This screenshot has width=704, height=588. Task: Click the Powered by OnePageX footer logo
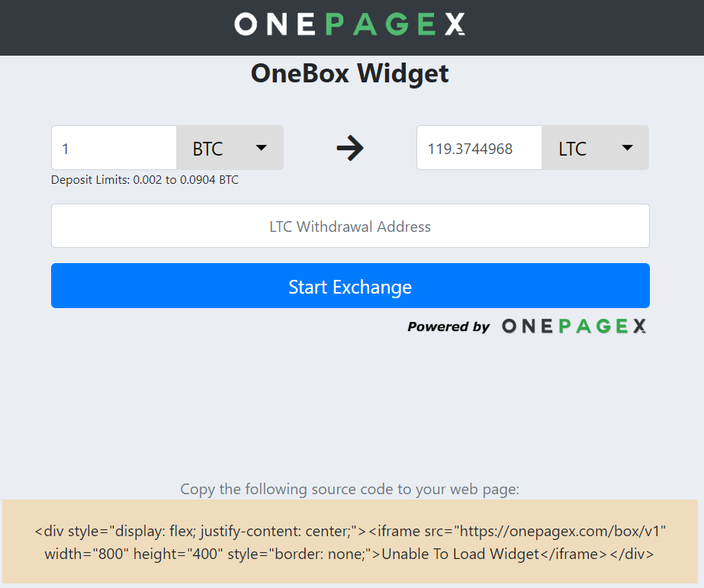tap(574, 326)
